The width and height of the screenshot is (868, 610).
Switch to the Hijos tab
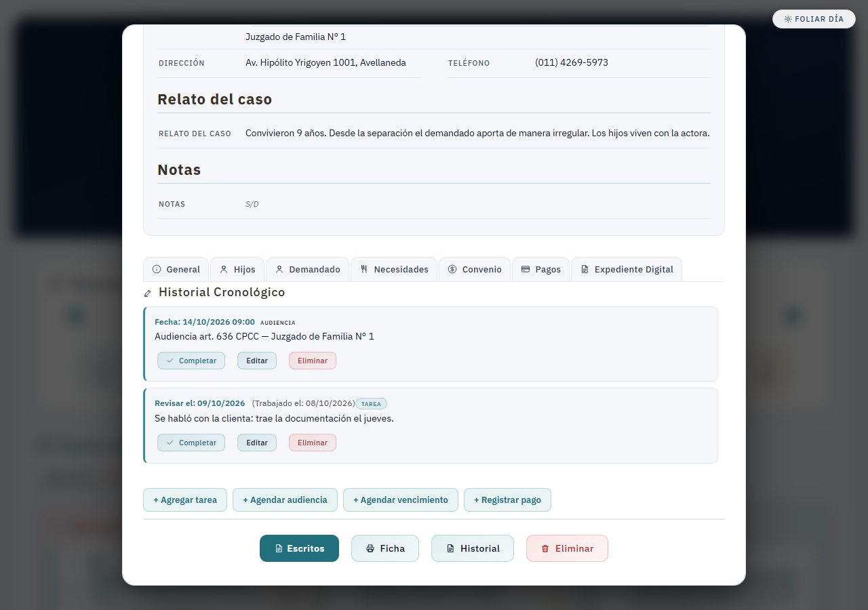click(237, 269)
